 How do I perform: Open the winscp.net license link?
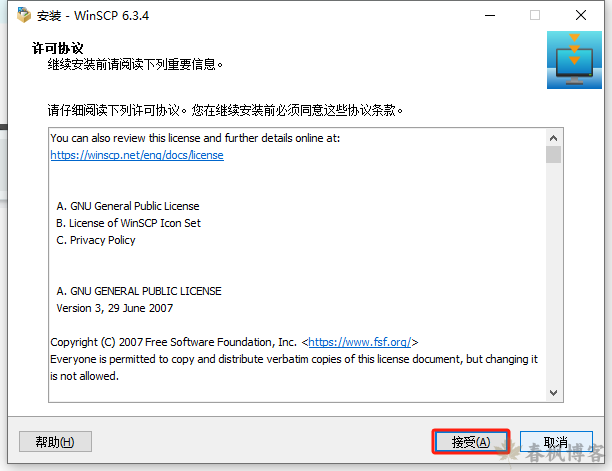click(137, 155)
